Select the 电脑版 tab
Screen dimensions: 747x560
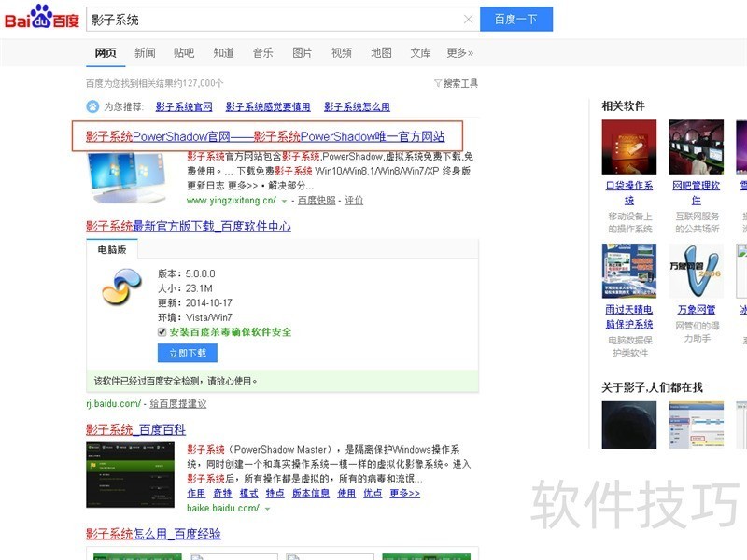point(112,249)
